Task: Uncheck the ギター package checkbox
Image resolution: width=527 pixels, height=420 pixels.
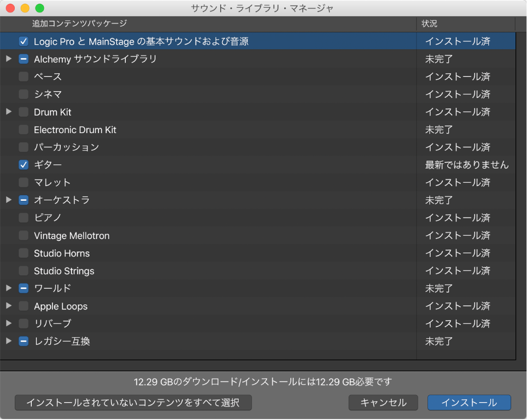Action: [x=23, y=165]
